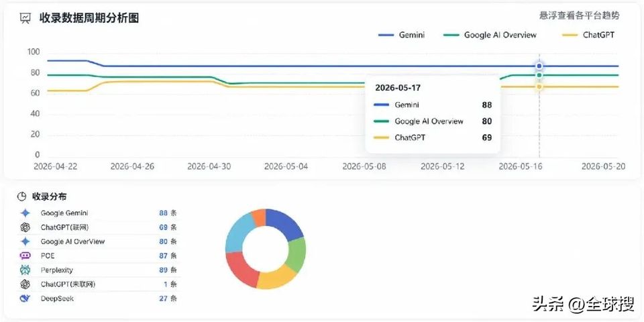The height and width of the screenshot is (322, 644).
Task: Click the 2026-04-26 axis date label
Action: coord(132,166)
